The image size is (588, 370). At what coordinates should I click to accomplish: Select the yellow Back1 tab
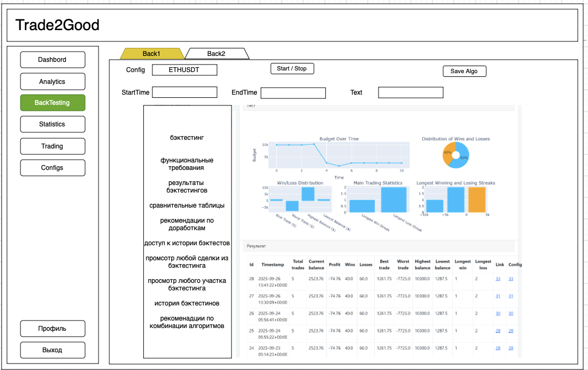point(151,54)
